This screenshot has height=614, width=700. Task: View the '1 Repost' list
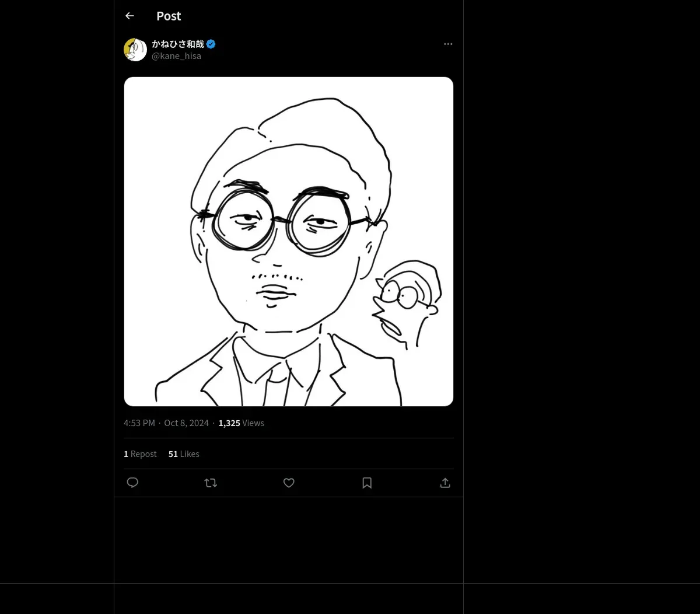click(140, 454)
